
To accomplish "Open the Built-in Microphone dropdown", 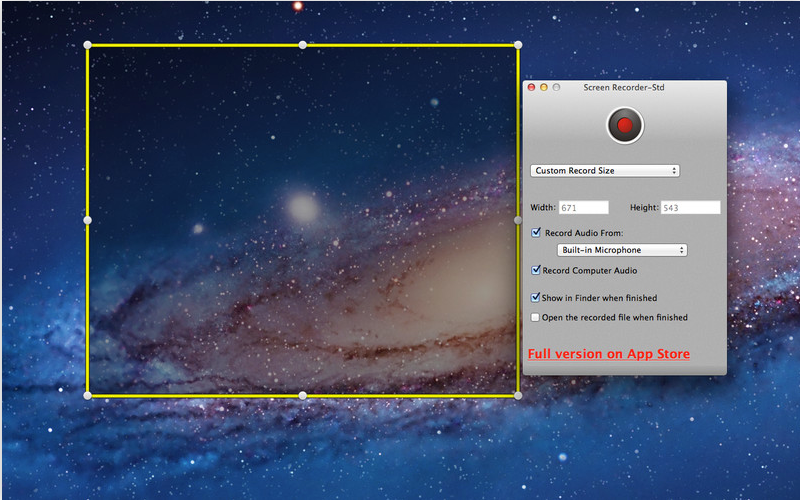I will click(x=622, y=250).
